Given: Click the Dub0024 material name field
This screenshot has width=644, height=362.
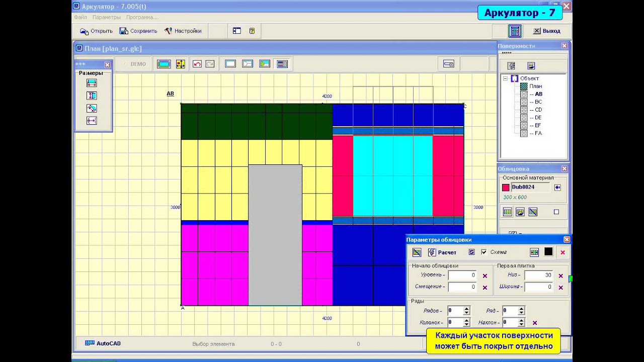Looking at the screenshot, I should point(530,188).
